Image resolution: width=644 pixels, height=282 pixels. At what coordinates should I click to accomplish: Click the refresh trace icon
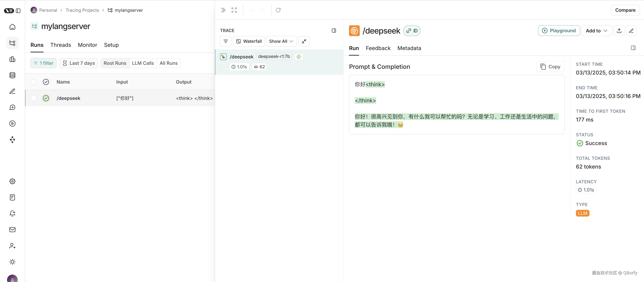278,10
